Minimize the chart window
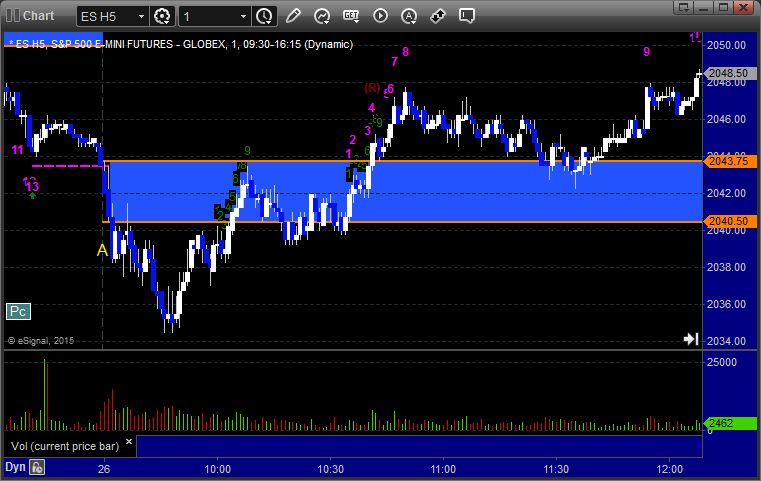 (704, 7)
